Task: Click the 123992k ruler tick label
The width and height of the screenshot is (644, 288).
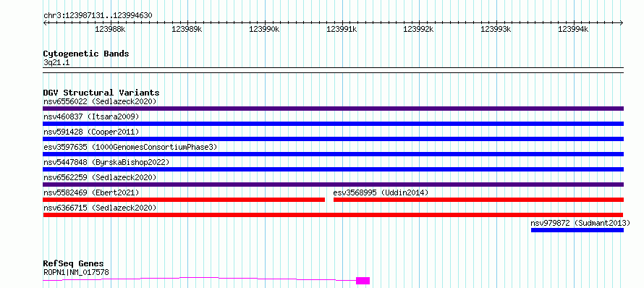Action: point(419,29)
